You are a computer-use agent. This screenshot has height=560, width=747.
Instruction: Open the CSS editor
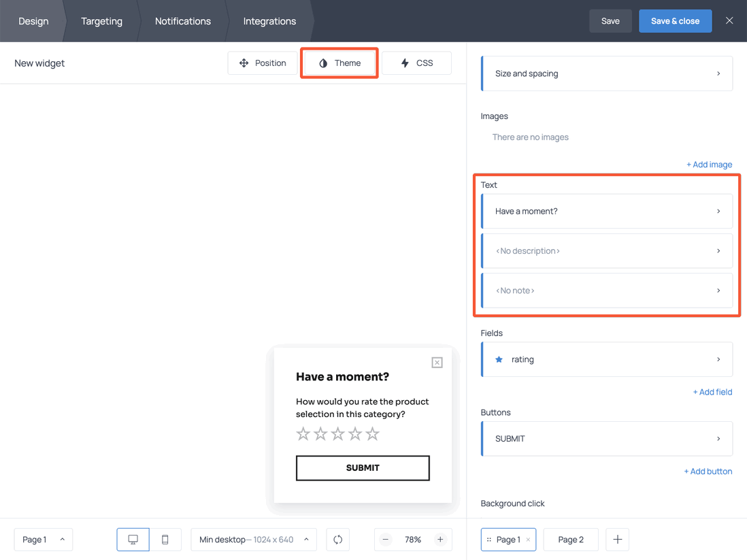tap(416, 63)
